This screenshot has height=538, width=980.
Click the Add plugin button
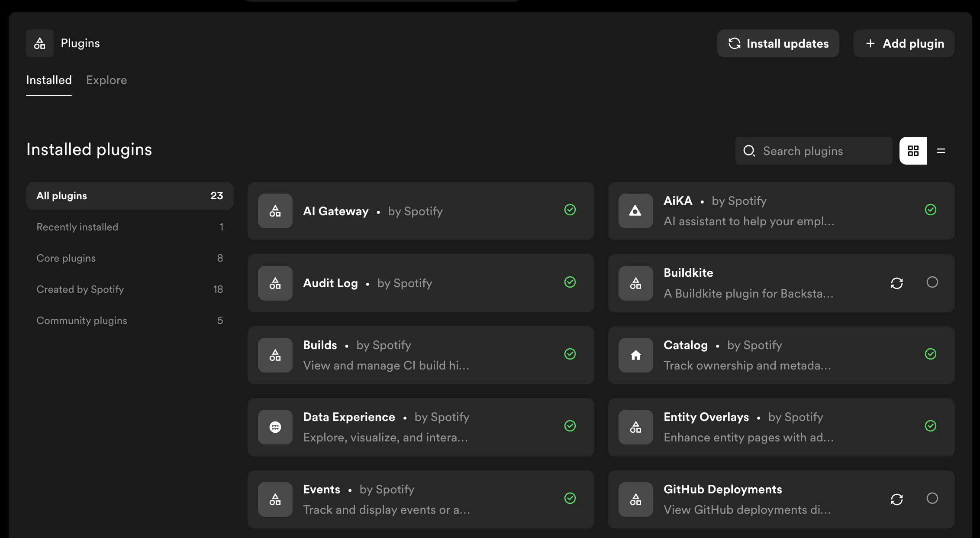coord(904,43)
